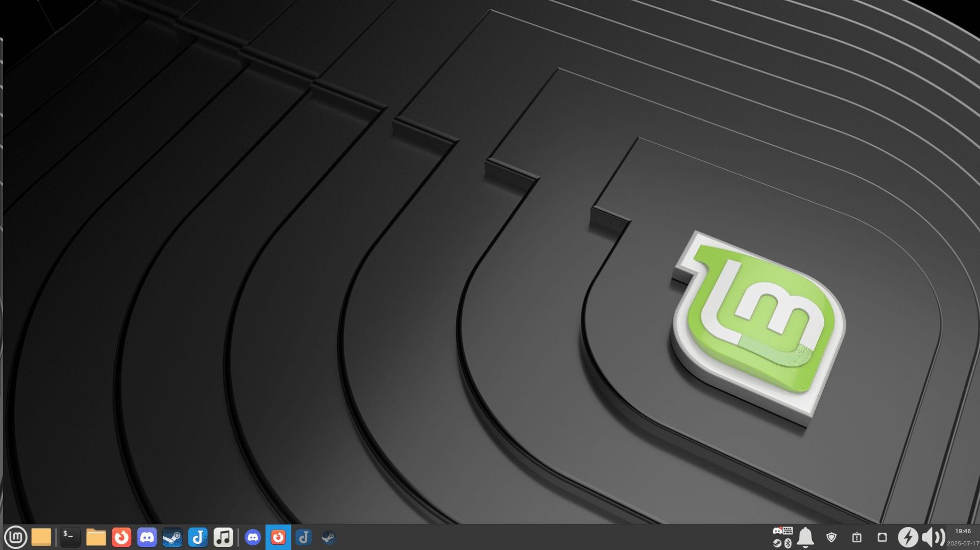This screenshot has height=550, width=980.
Task: Open the Files manager launcher
Action: click(95, 537)
